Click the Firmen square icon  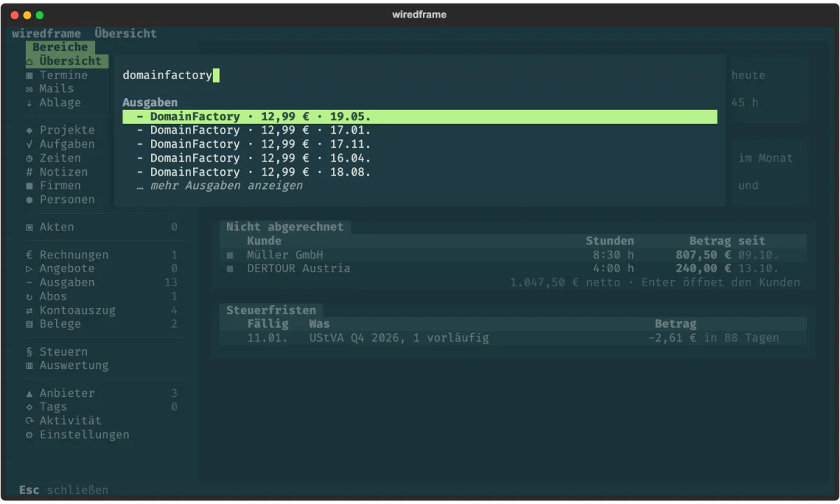pyautogui.click(x=29, y=185)
